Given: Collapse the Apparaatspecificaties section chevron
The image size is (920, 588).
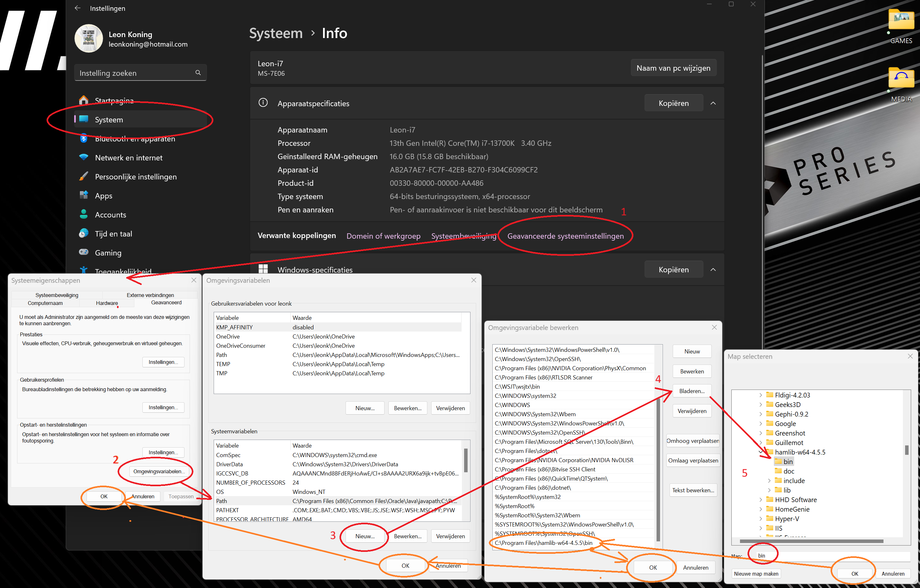Looking at the screenshot, I should coord(713,103).
